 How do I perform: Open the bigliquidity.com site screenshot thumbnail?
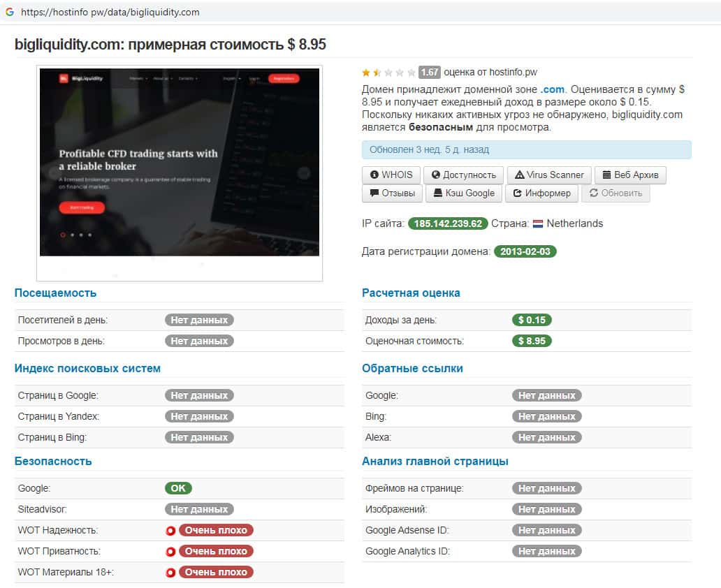[x=180, y=162]
